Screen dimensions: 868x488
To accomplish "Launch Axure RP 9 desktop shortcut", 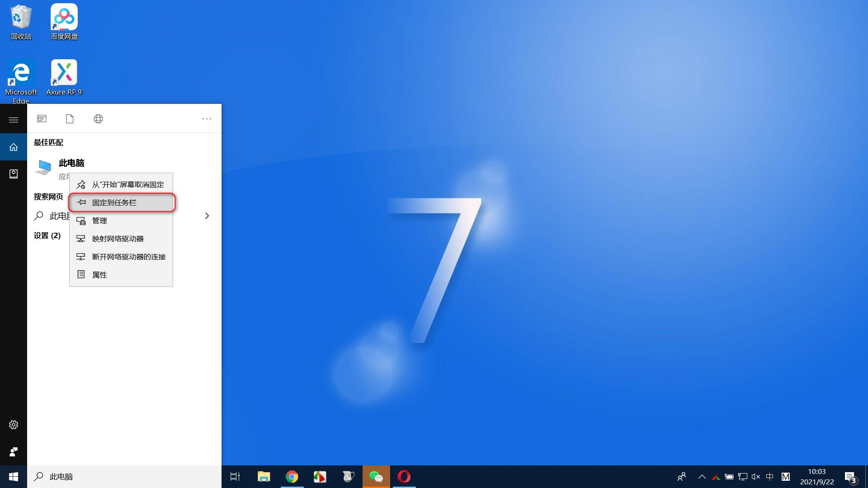I will tap(64, 78).
